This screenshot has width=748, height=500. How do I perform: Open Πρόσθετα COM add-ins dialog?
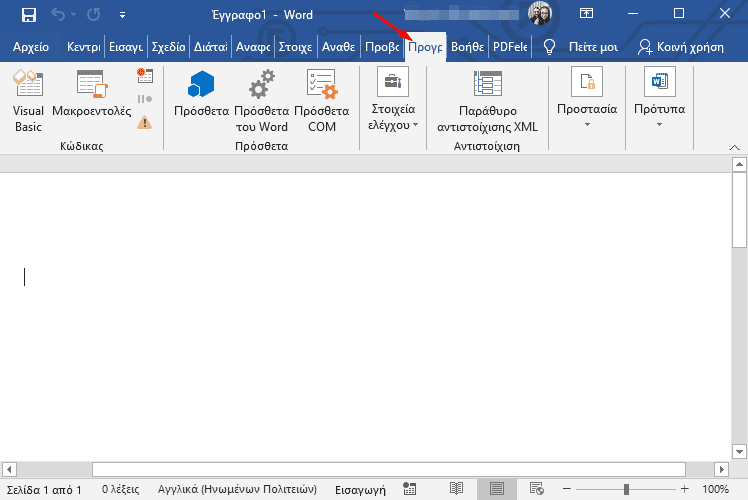[x=322, y=101]
